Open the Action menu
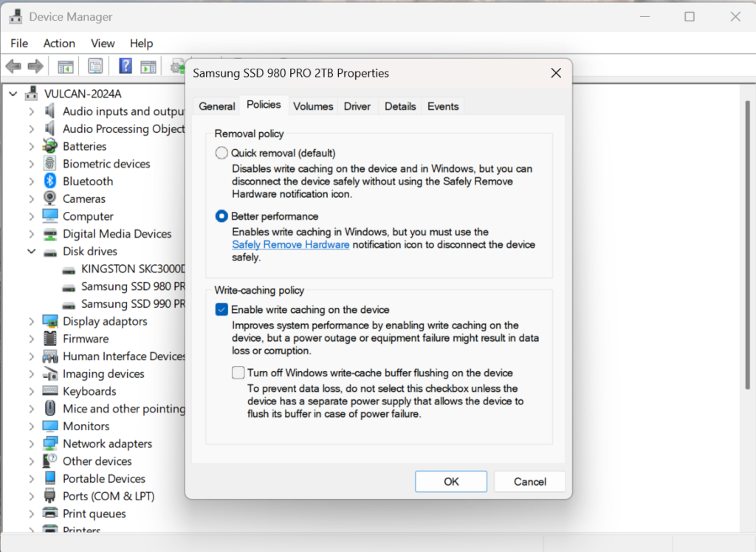Screen dimensions: 756x552 click(x=59, y=44)
